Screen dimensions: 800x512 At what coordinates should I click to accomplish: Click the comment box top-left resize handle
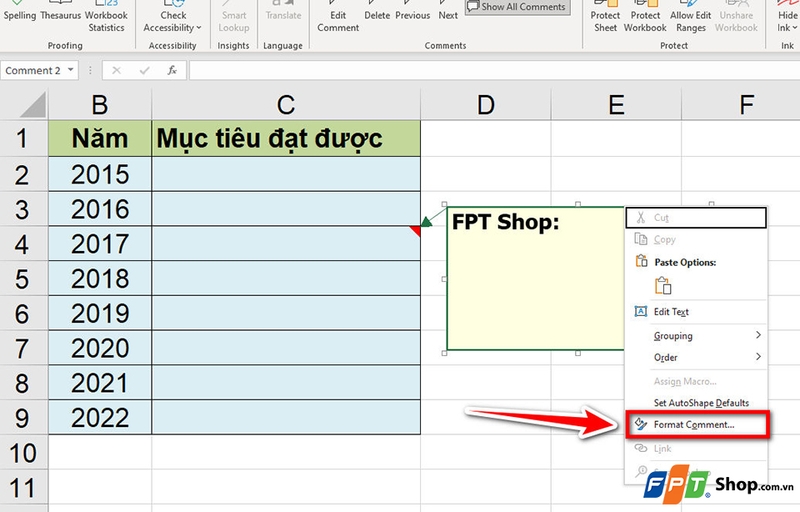click(x=444, y=204)
